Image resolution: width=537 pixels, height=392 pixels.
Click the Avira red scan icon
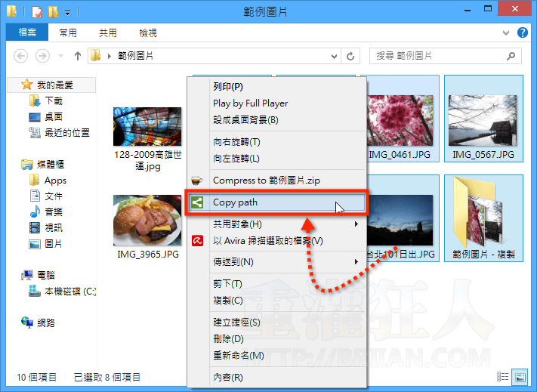pyautogui.click(x=196, y=241)
